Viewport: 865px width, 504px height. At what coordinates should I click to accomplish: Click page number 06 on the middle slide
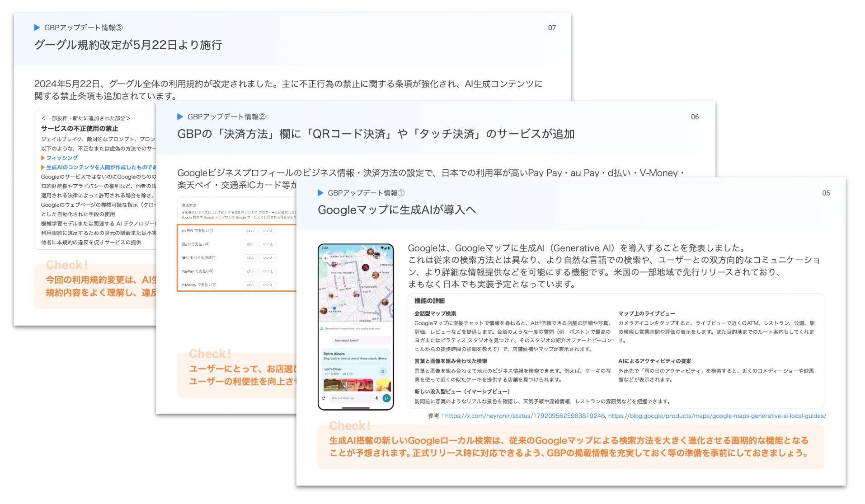coord(695,117)
